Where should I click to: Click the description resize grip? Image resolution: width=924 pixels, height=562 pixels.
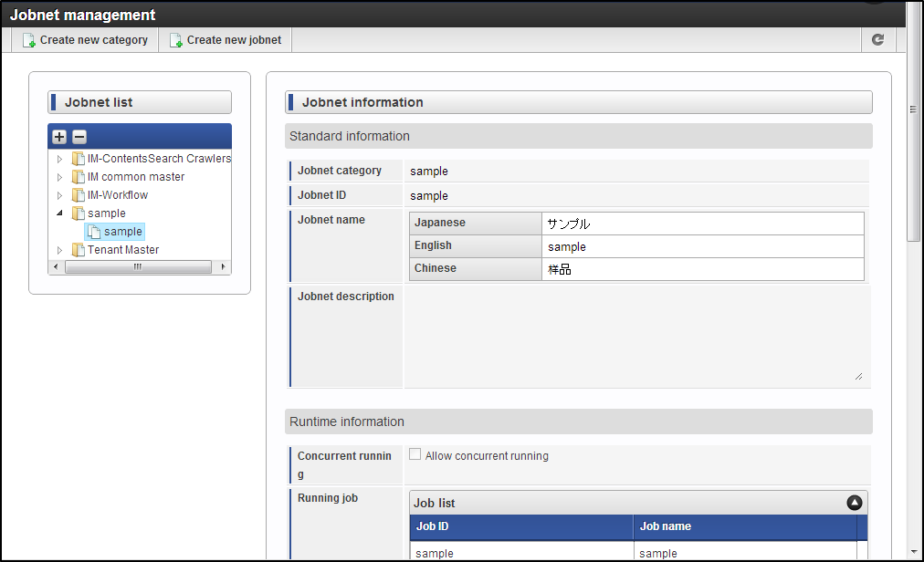point(858,377)
